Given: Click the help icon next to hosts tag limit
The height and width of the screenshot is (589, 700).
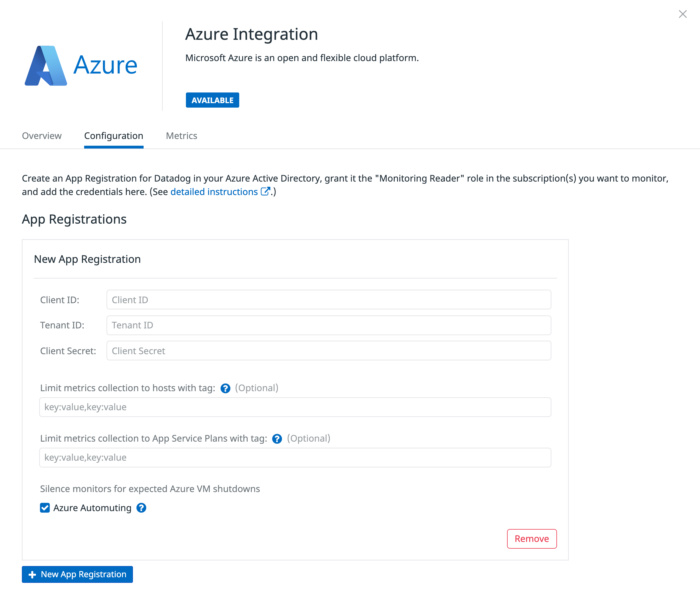Looking at the screenshot, I should (x=225, y=388).
